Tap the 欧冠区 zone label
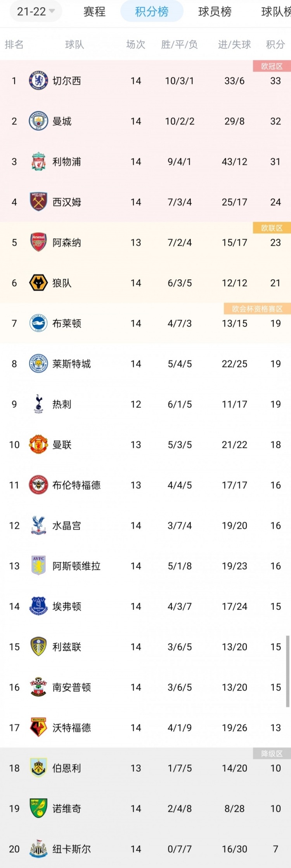This screenshot has width=291, height=868. click(x=272, y=66)
